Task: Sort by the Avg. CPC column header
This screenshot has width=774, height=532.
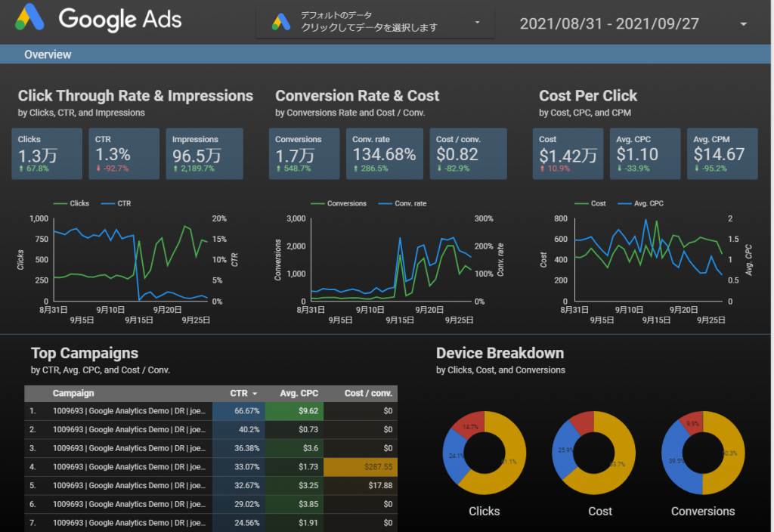Action: click(x=299, y=393)
